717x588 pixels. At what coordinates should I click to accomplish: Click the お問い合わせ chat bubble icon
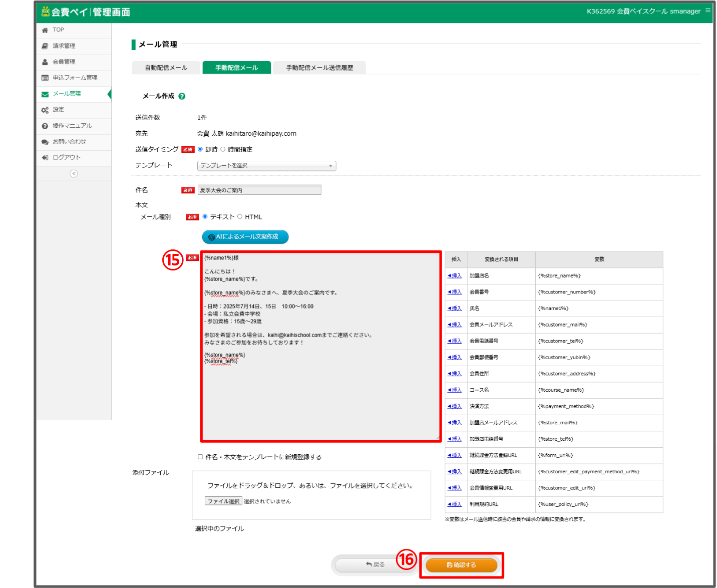[45, 142]
